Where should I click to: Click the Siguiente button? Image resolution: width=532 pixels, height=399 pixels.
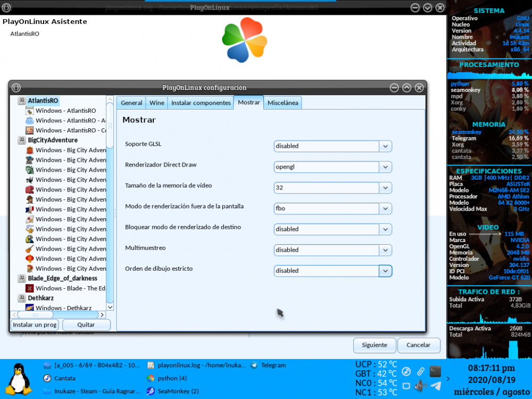click(x=375, y=345)
